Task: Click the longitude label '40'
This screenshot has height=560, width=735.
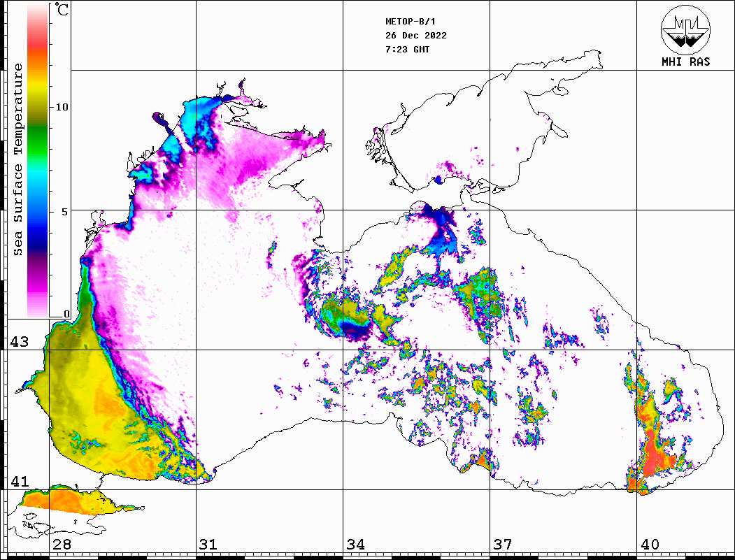Action: (x=650, y=545)
